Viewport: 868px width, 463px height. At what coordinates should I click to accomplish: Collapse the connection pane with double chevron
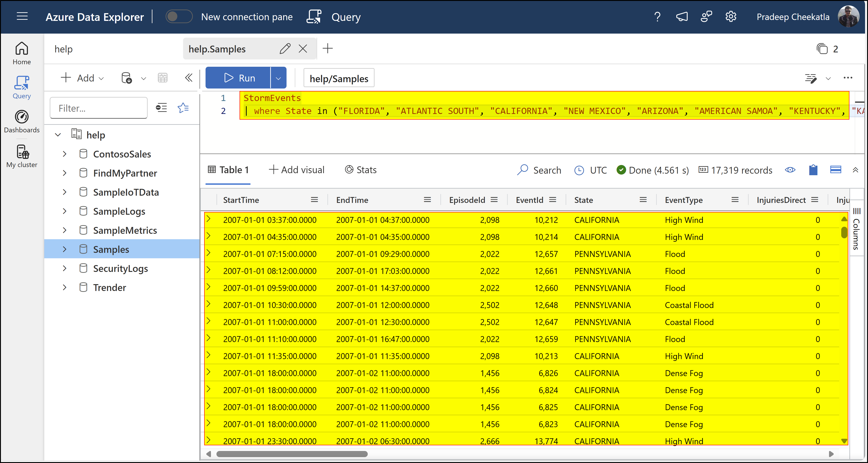click(x=189, y=78)
